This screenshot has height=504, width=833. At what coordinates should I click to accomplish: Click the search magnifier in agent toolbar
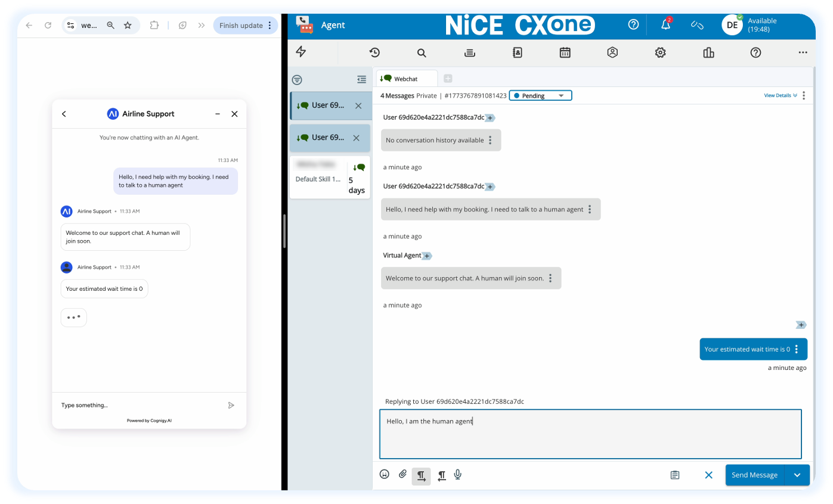coord(422,52)
